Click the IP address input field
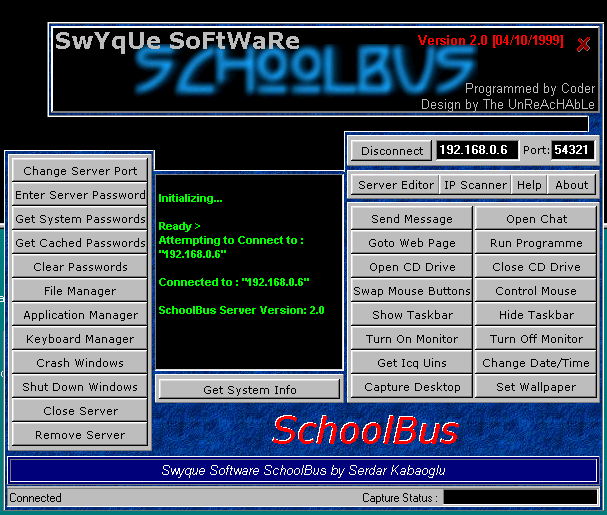This screenshot has width=607, height=515. 476,151
